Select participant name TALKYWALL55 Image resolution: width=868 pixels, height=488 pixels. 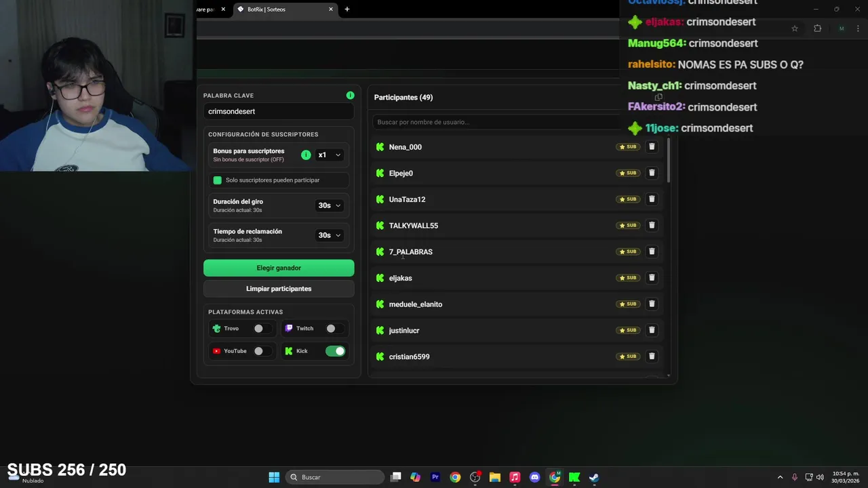tap(414, 226)
